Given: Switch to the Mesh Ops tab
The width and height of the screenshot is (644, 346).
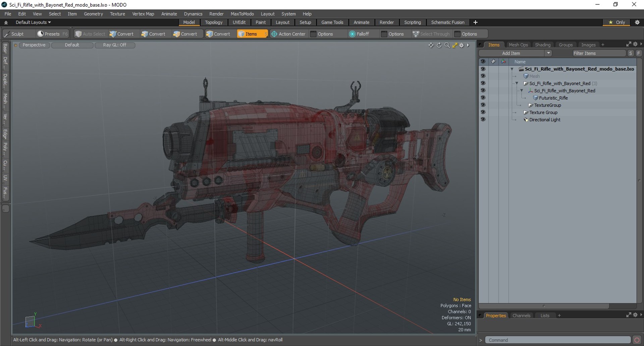Looking at the screenshot, I should pos(518,45).
